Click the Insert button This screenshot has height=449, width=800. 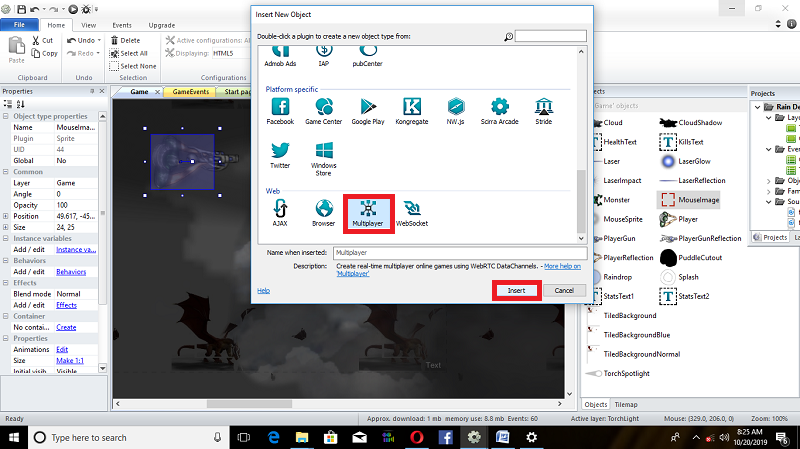[516, 290]
